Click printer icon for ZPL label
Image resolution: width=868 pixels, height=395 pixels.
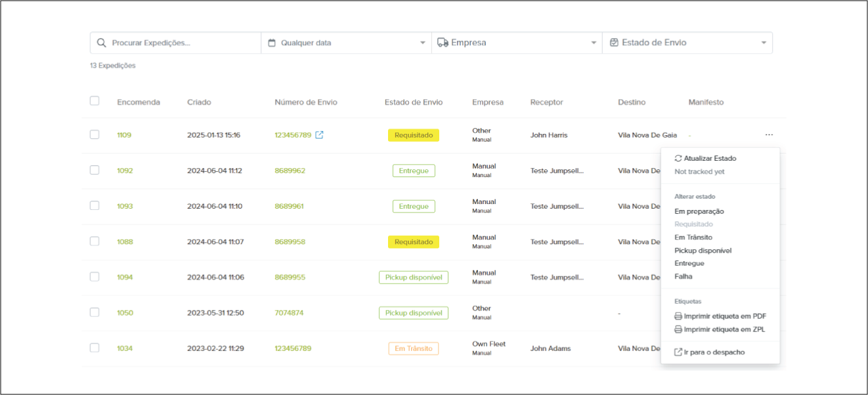[678, 329]
